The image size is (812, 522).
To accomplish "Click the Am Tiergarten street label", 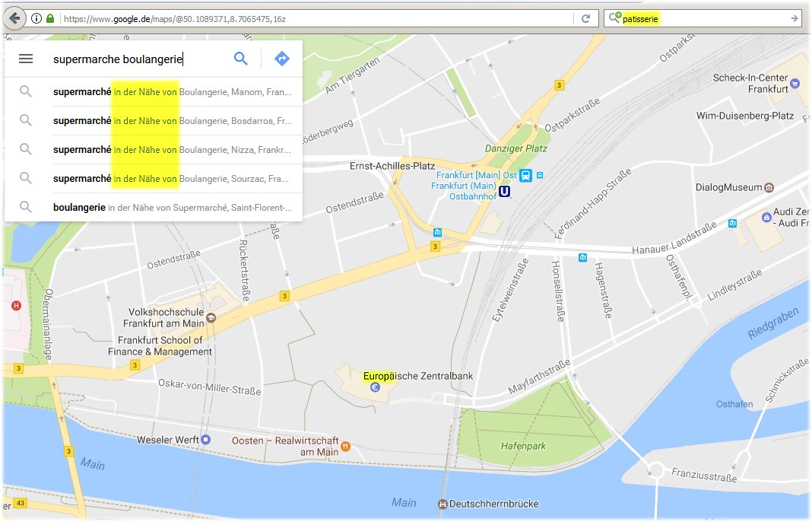I will point(352,75).
